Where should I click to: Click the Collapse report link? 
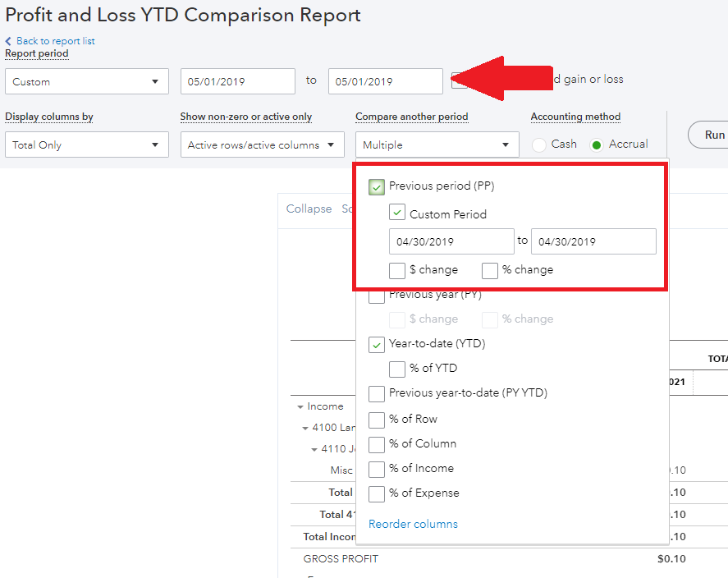click(309, 209)
